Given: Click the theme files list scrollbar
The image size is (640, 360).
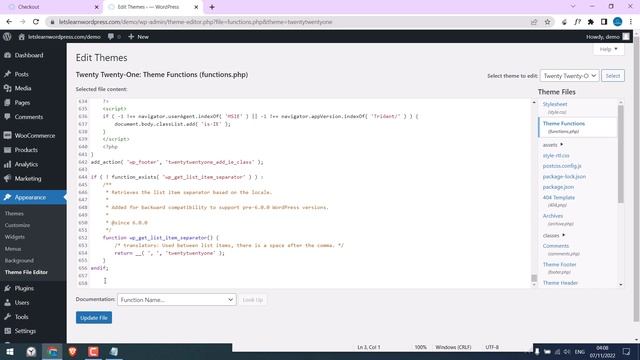Looking at the screenshot, I should pyautogui.click(x=621, y=154).
